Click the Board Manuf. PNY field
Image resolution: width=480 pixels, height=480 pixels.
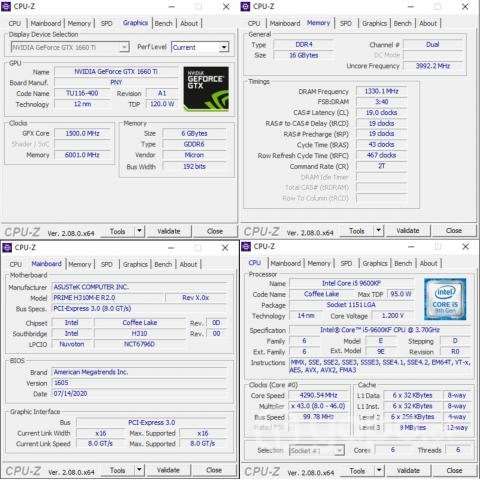(116, 82)
